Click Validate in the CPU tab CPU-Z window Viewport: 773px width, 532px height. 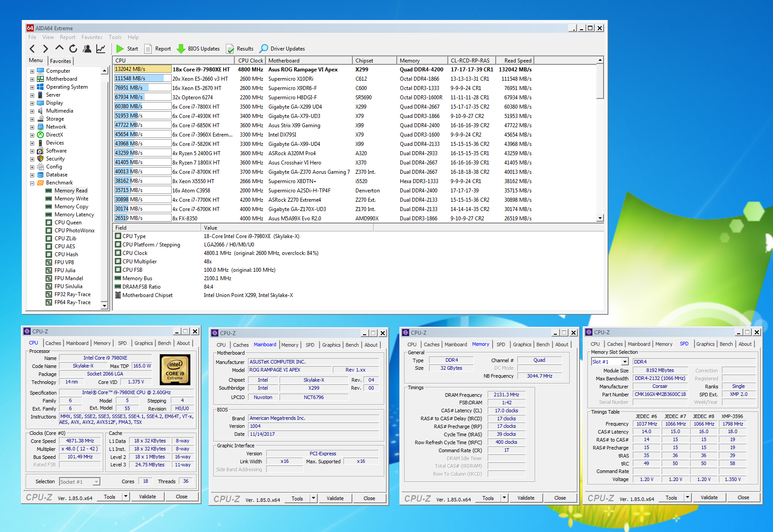(147, 497)
